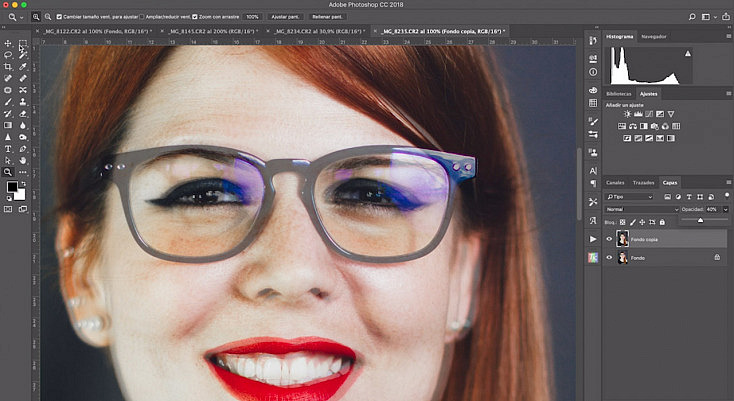Toggle Quick Mask mode
The image size is (734, 401).
(x=8, y=209)
